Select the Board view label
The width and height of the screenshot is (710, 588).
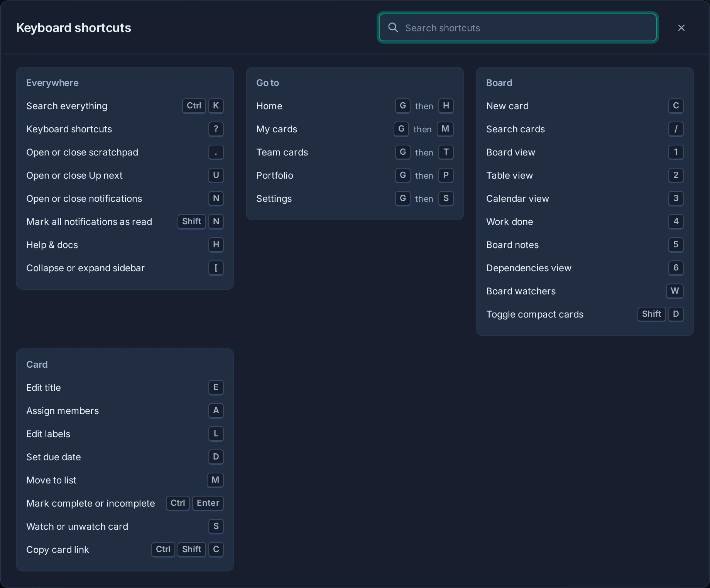click(x=511, y=152)
